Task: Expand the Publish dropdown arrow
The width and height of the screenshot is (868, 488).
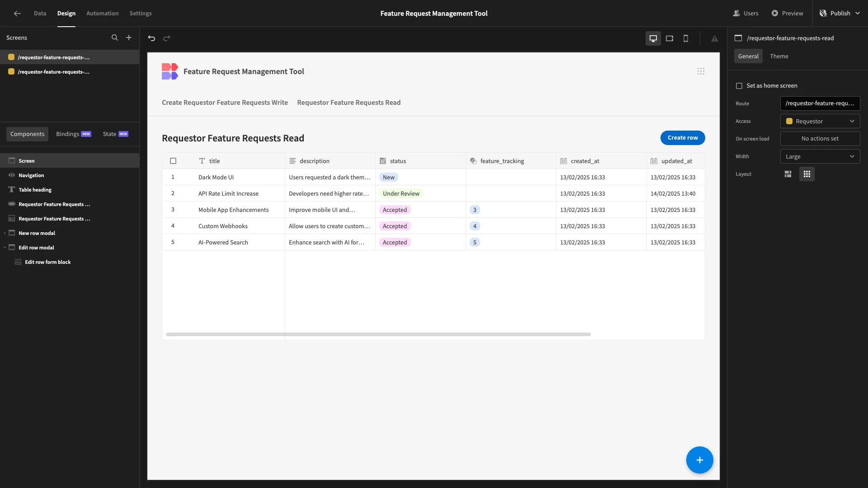Action: [858, 14]
